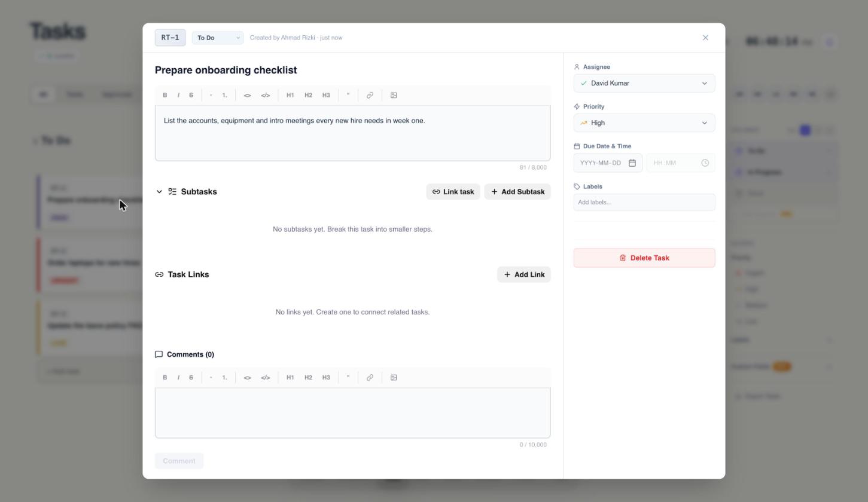Insert code block in the description toolbar
868x502 pixels.
(x=266, y=95)
